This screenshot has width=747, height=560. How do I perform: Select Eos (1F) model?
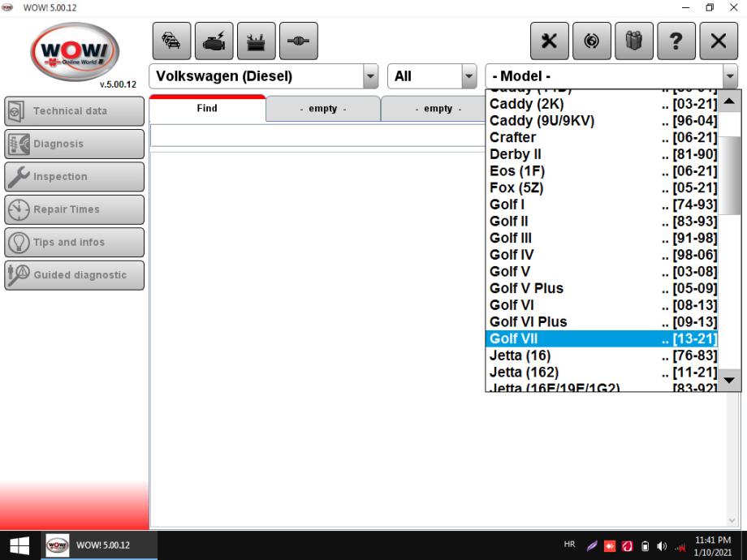click(602, 171)
